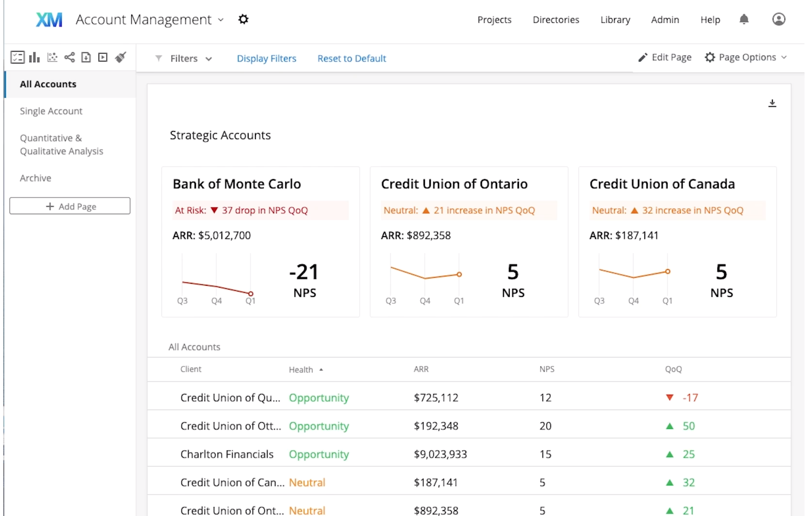Download the Strategic Accounts widget via the arrow icon
Image resolution: width=812 pixels, height=516 pixels.
click(773, 103)
